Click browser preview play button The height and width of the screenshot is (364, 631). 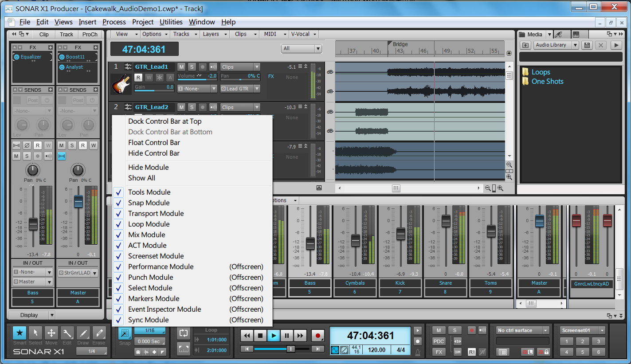point(615,45)
